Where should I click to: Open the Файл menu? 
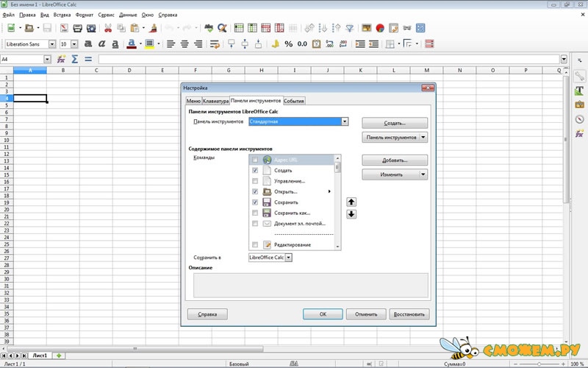tap(8, 15)
